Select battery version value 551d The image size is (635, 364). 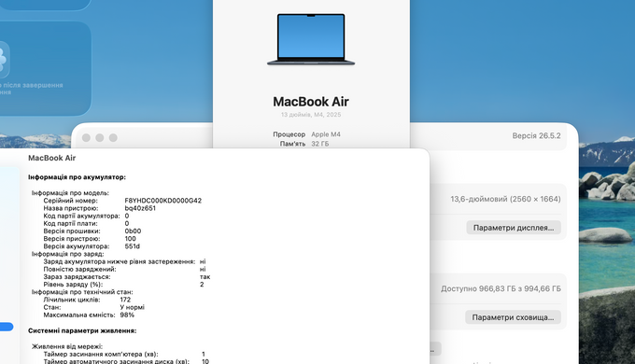pyautogui.click(x=133, y=246)
